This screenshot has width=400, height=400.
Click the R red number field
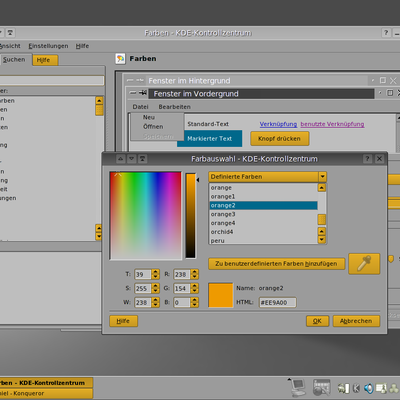click(182, 274)
